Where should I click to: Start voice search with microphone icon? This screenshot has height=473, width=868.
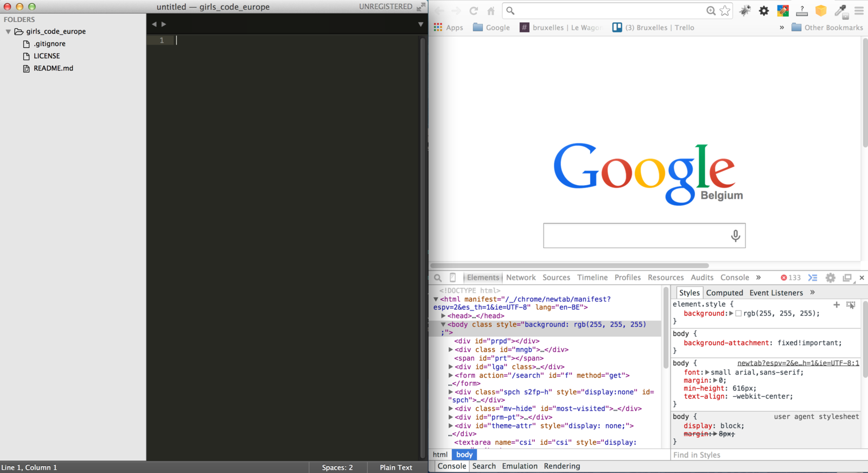click(735, 236)
